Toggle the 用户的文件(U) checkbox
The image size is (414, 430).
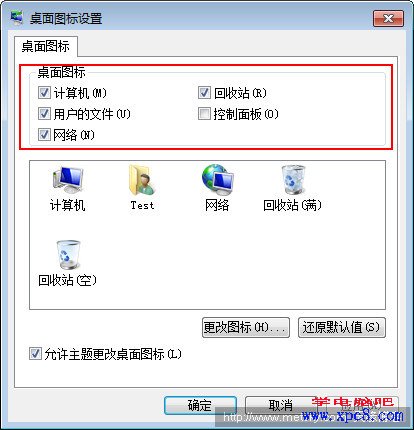44,114
